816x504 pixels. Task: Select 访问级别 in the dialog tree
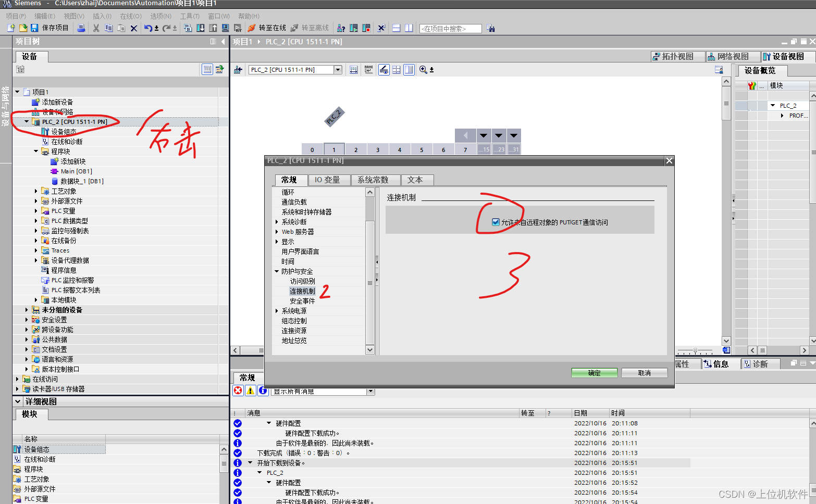[x=302, y=281]
